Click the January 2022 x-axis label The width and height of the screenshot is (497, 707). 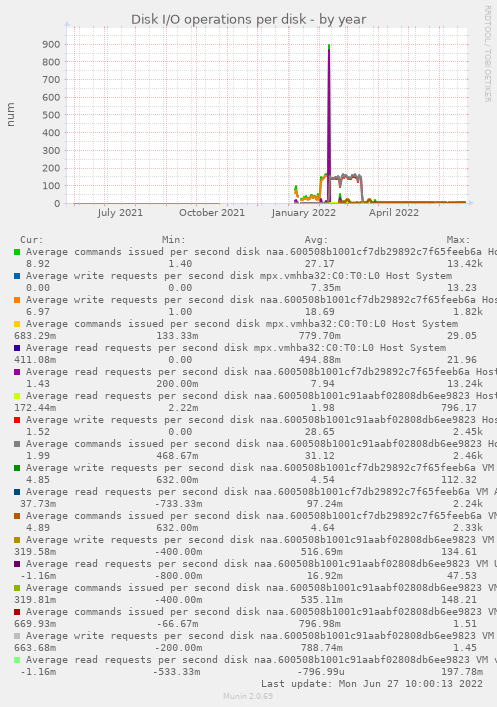[x=304, y=212]
